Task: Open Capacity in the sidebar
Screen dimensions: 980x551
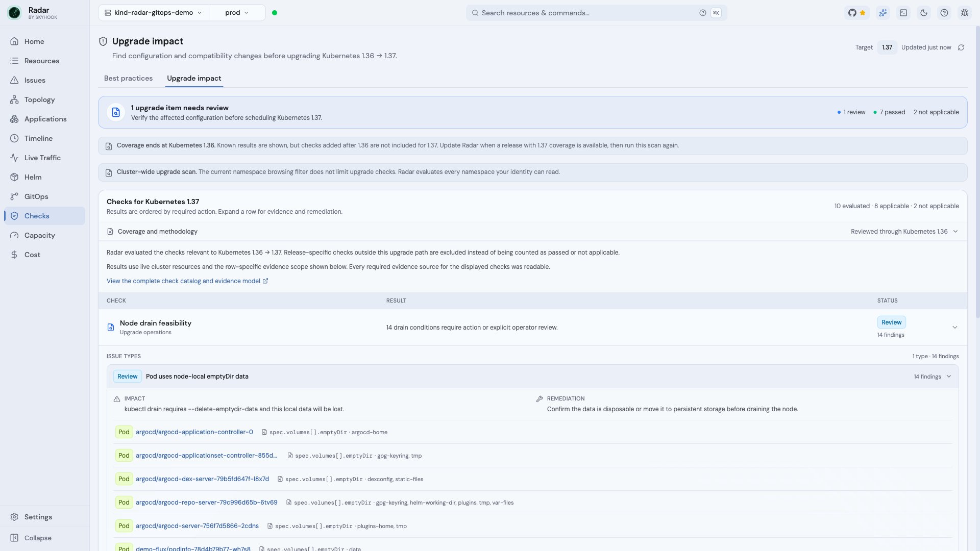Action: tap(44, 235)
